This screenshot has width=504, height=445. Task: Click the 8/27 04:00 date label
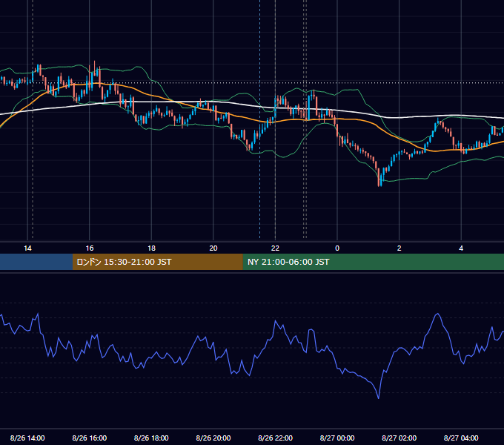tap(461, 438)
